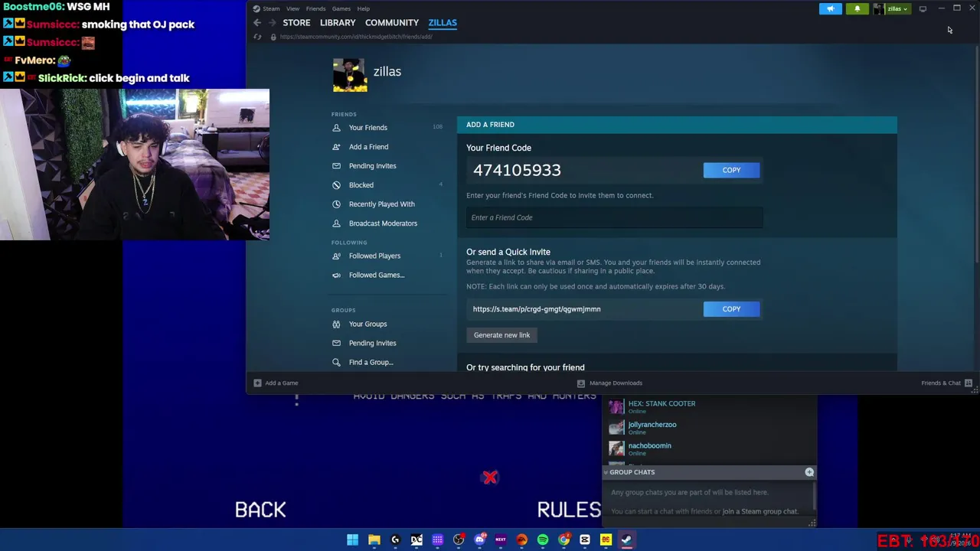Click the Friends & Chat icon at bottom right
The image size is (980, 551).
[x=969, y=383]
